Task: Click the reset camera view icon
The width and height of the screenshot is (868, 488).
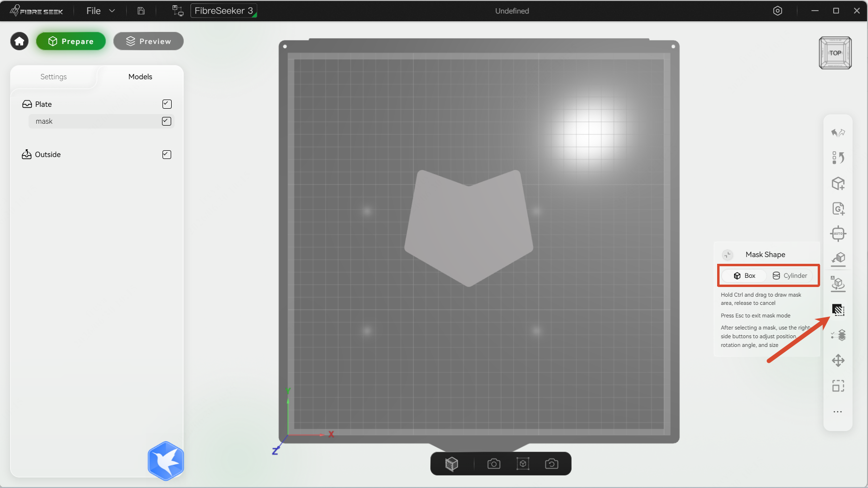Action: click(x=552, y=464)
